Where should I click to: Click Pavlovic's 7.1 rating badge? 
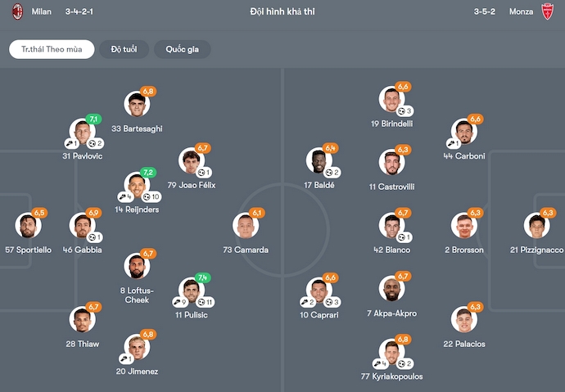93,119
